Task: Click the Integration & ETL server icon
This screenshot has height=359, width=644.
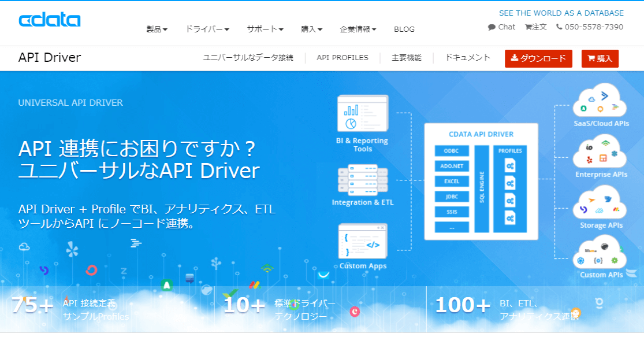Action: click(363, 180)
